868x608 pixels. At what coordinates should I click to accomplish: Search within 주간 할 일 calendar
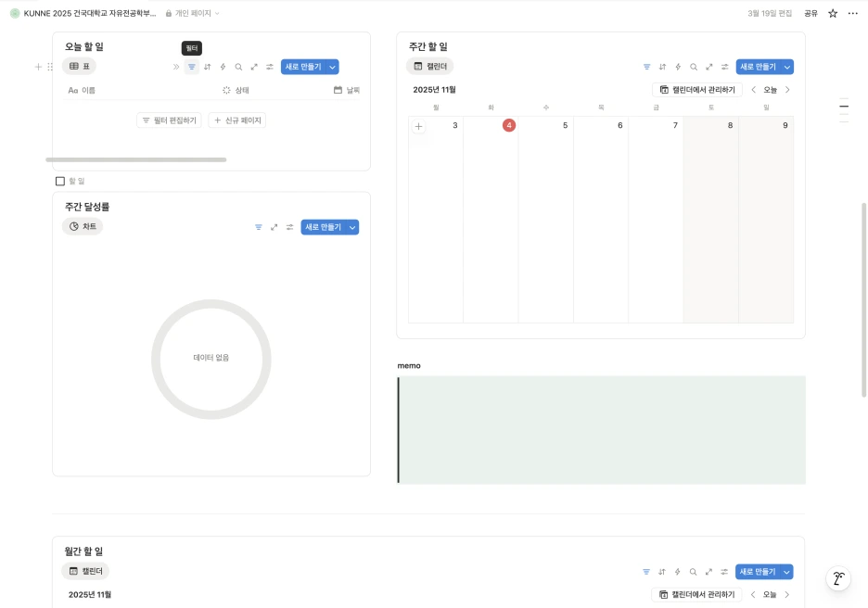point(694,67)
